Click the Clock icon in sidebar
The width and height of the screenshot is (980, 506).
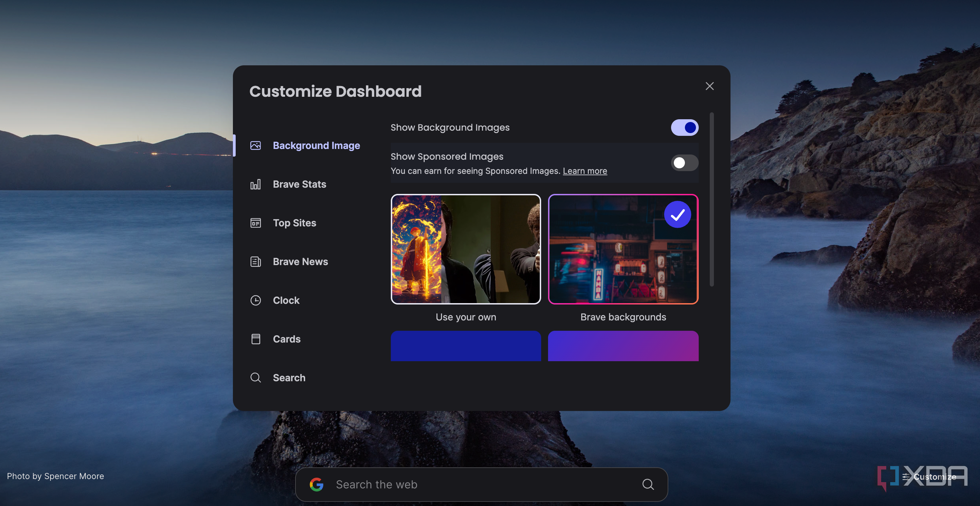tap(256, 301)
